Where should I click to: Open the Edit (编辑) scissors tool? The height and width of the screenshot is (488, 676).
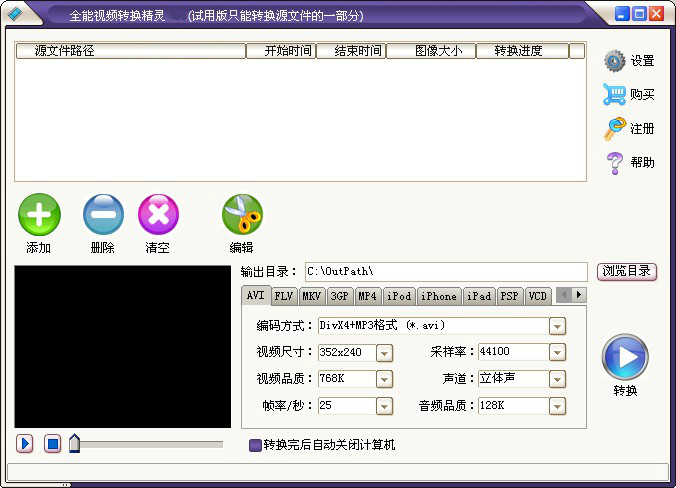pyautogui.click(x=242, y=214)
